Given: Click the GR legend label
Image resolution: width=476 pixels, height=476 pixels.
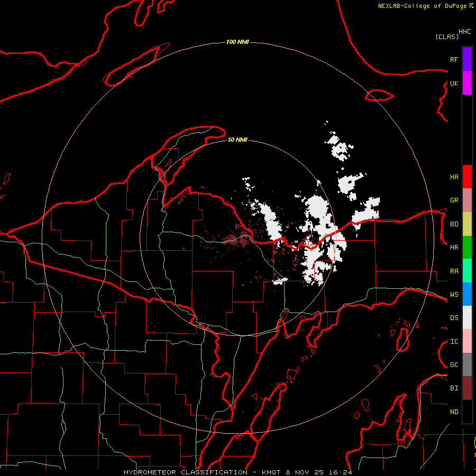Looking at the screenshot, I should click(454, 200).
